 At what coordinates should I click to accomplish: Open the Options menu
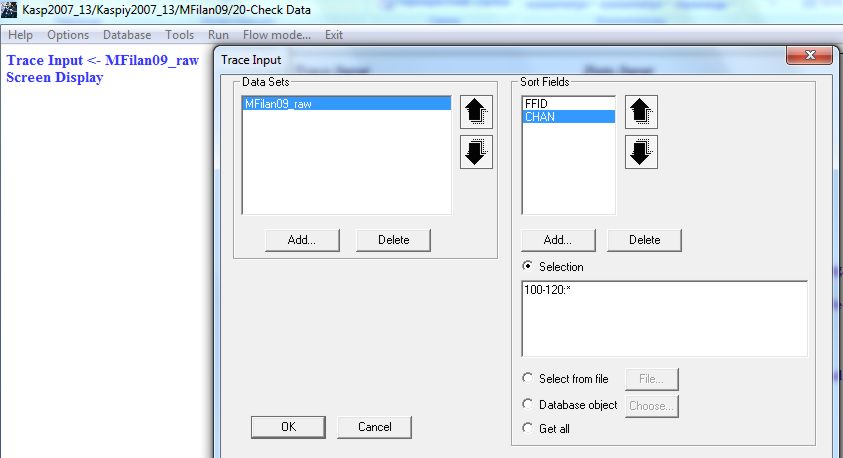pos(68,35)
